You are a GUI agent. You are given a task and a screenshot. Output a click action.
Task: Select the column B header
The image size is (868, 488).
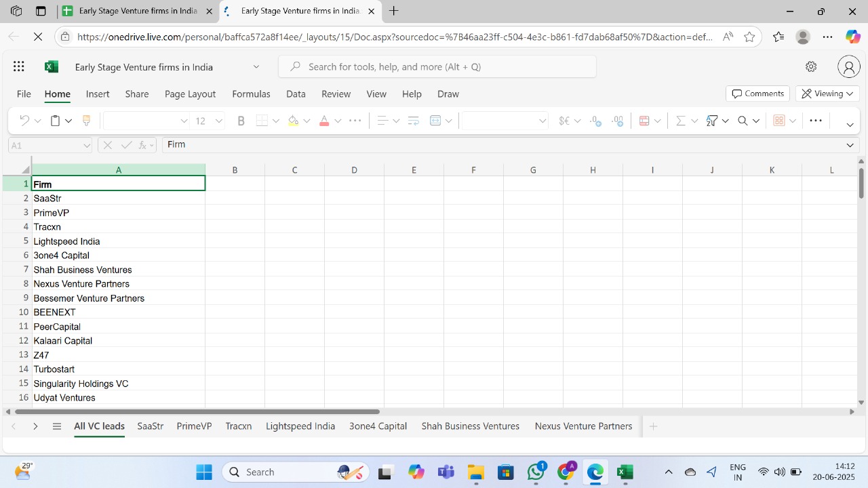point(235,169)
